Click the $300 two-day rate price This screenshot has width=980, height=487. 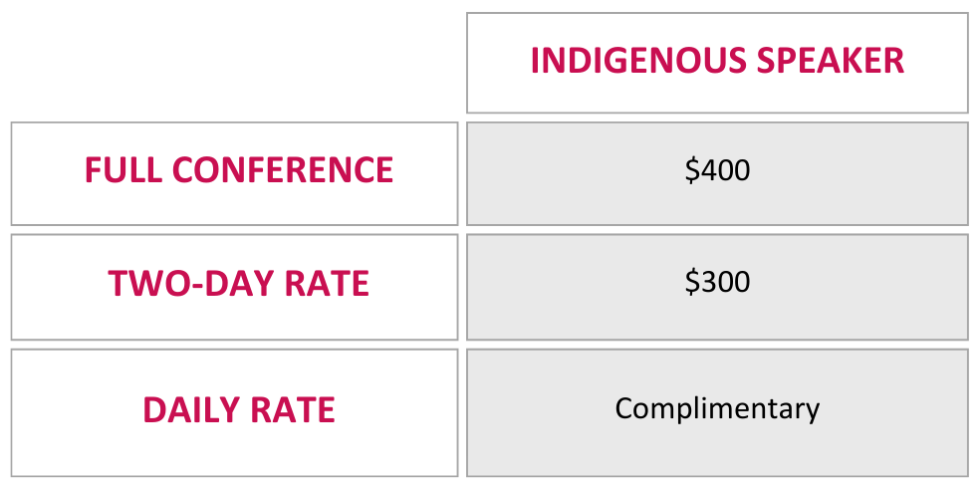point(717,282)
